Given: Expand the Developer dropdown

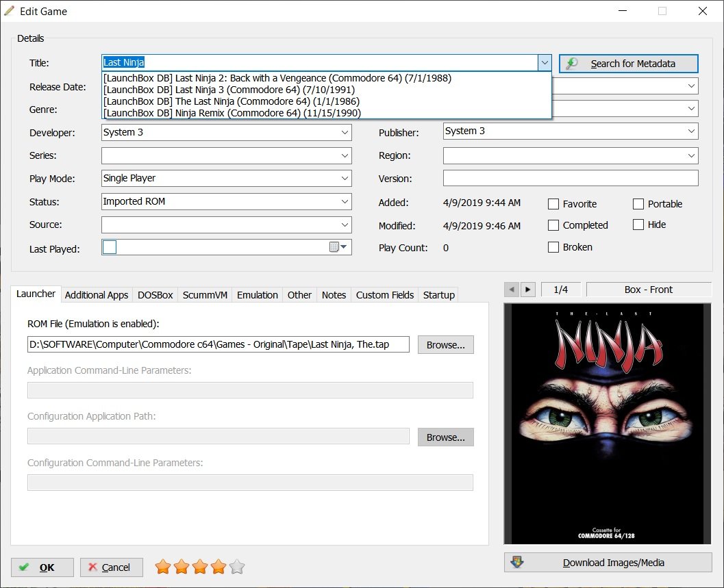Looking at the screenshot, I should pos(345,133).
